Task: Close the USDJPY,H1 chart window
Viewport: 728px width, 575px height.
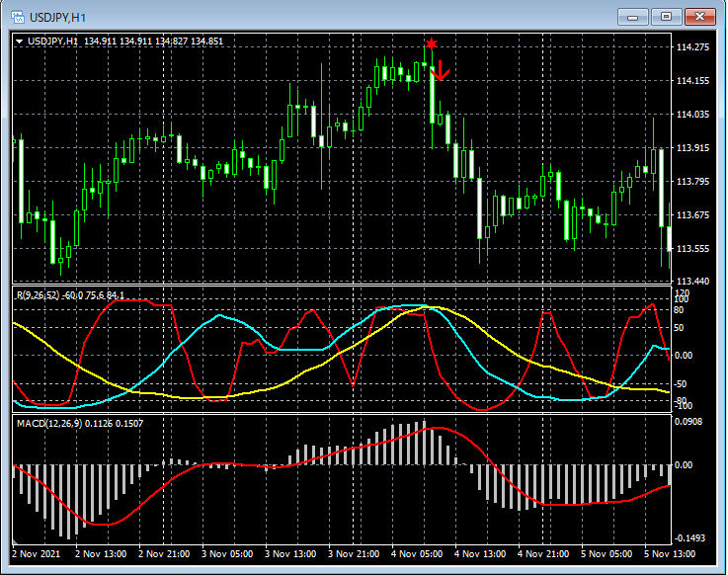Action: 700,16
